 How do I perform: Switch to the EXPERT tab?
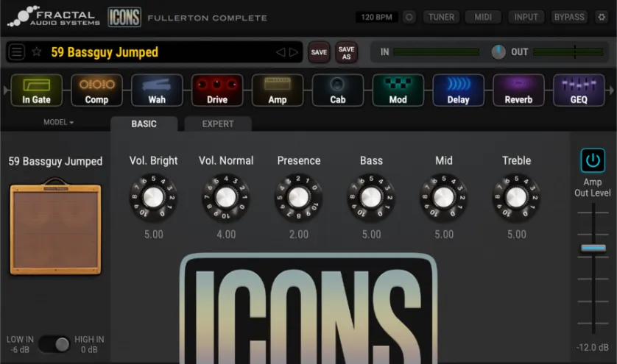[x=218, y=124]
